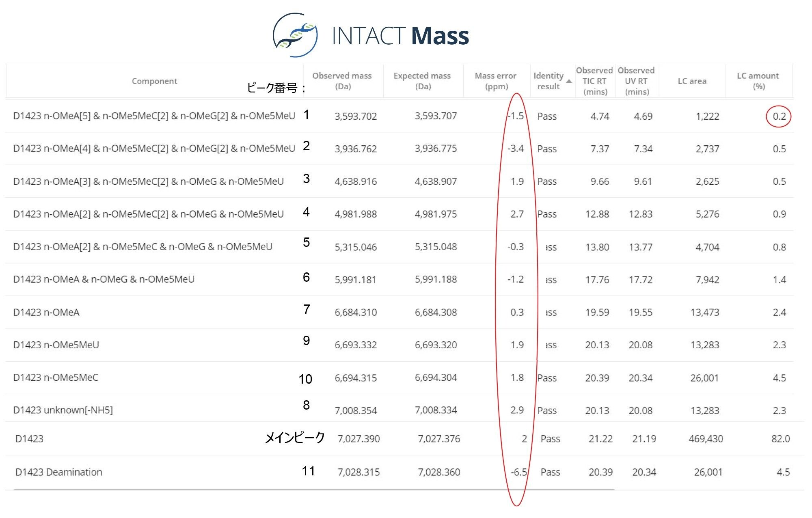The image size is (812, 518).
Task: Click the TIC RT value 4.74
Action: click(600, 116)
